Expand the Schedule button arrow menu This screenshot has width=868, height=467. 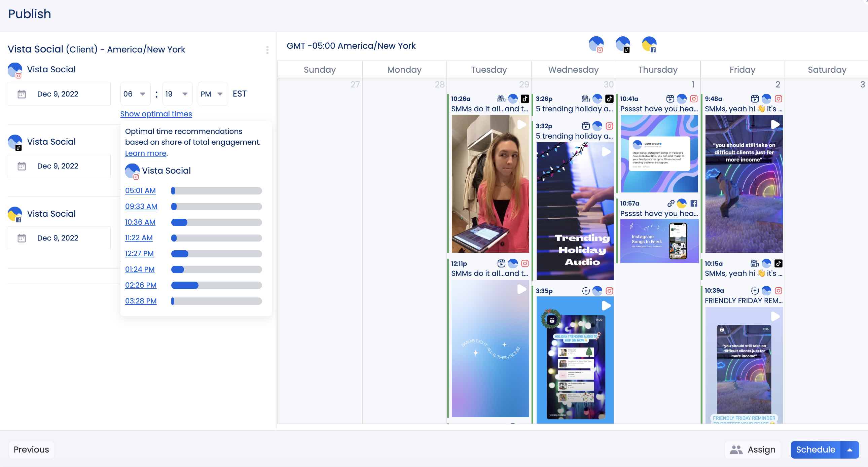tap(850, 450)
